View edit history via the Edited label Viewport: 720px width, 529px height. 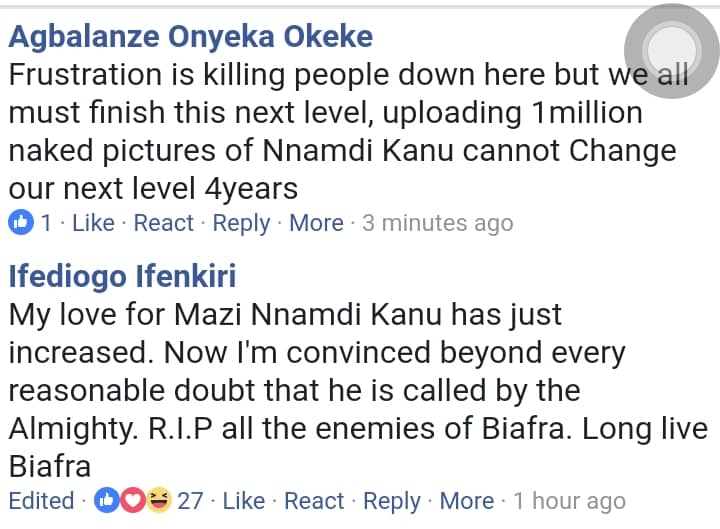41,500
